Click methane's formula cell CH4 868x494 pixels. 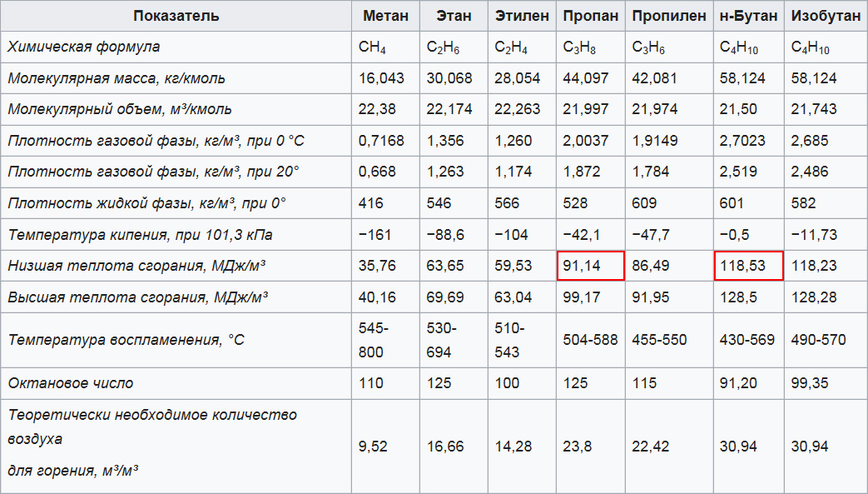pyautogui.click(x=372, y=47)
